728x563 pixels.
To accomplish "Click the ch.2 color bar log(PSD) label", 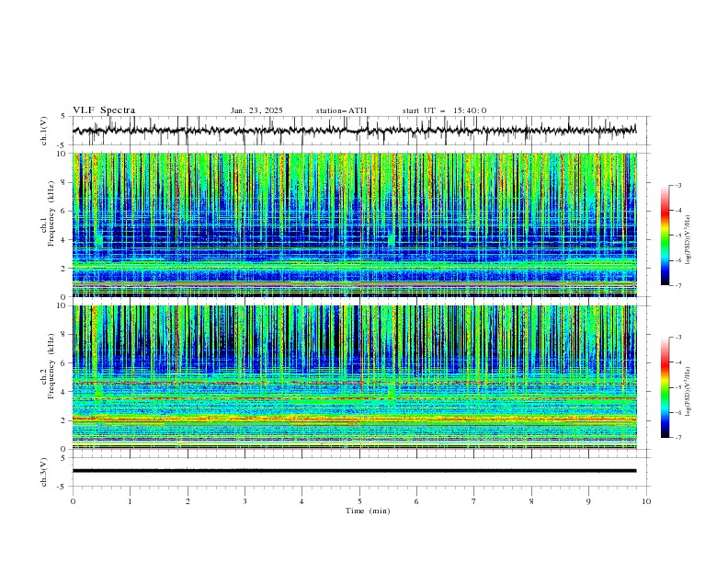I will (x=688, y=392).
